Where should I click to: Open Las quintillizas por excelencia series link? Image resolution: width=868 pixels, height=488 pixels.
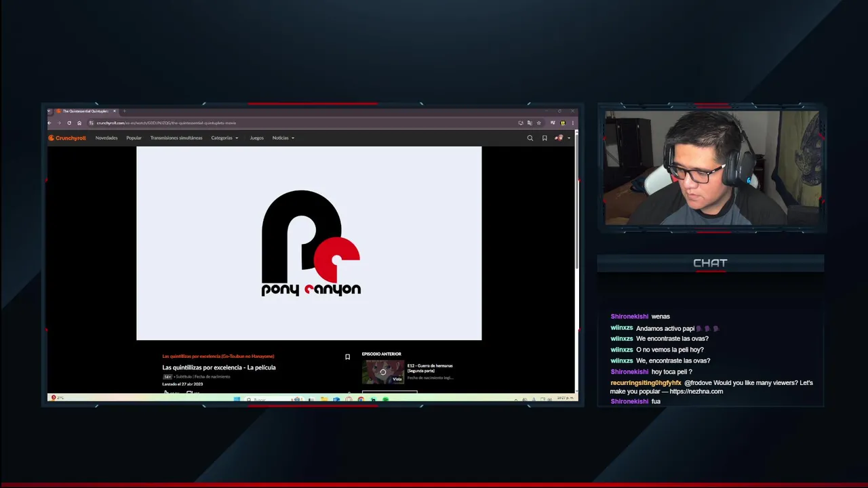tap(218, 357)
